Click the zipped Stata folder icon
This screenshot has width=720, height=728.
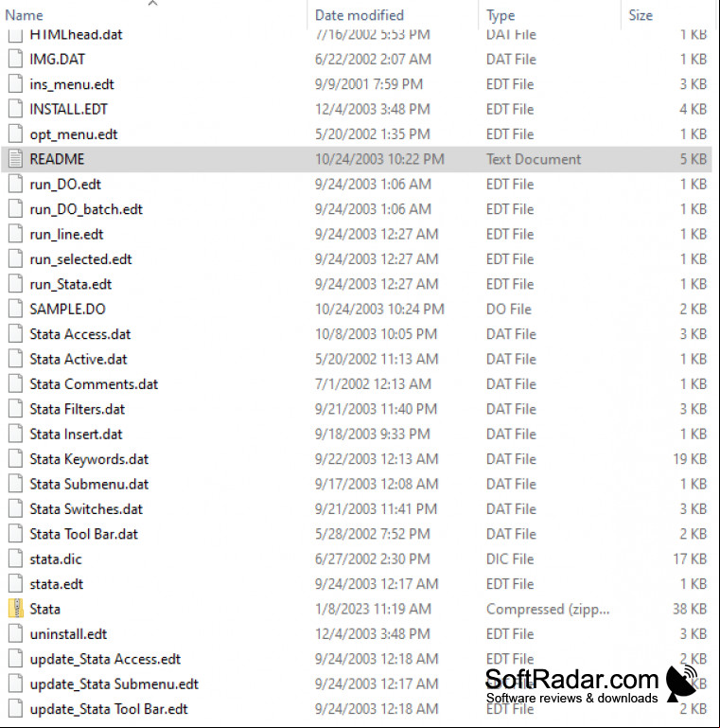[x=16, y=609]
